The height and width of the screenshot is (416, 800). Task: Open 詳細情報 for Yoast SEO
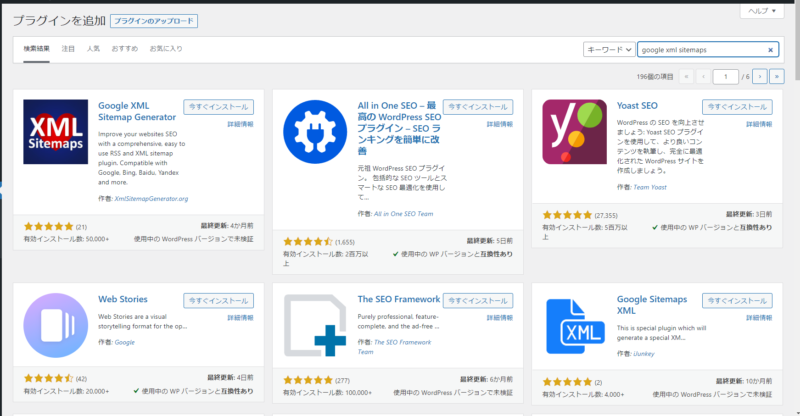click(759, 124)
